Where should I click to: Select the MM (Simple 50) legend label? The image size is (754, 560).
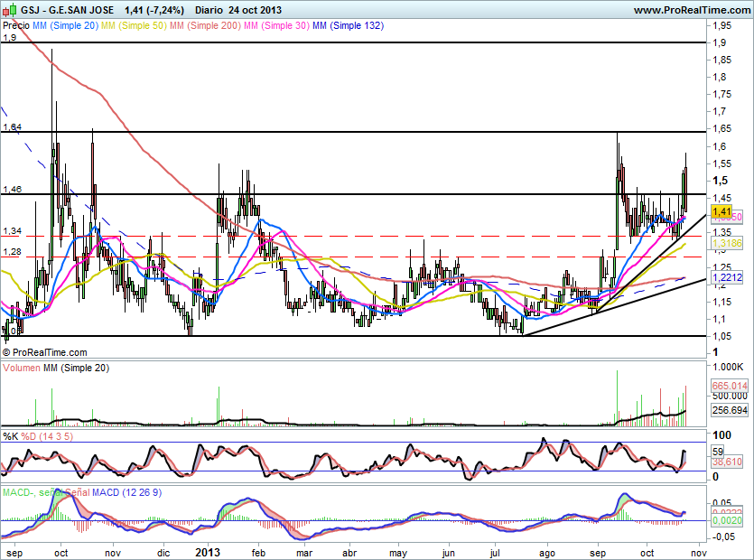(x=134, y=26)
